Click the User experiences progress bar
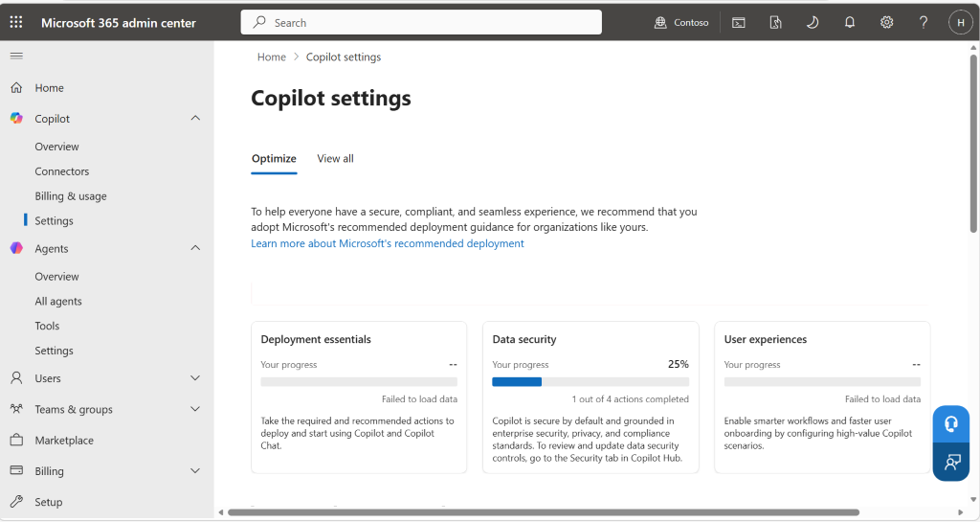The image size is (980, 522). (x=822, y=382)
